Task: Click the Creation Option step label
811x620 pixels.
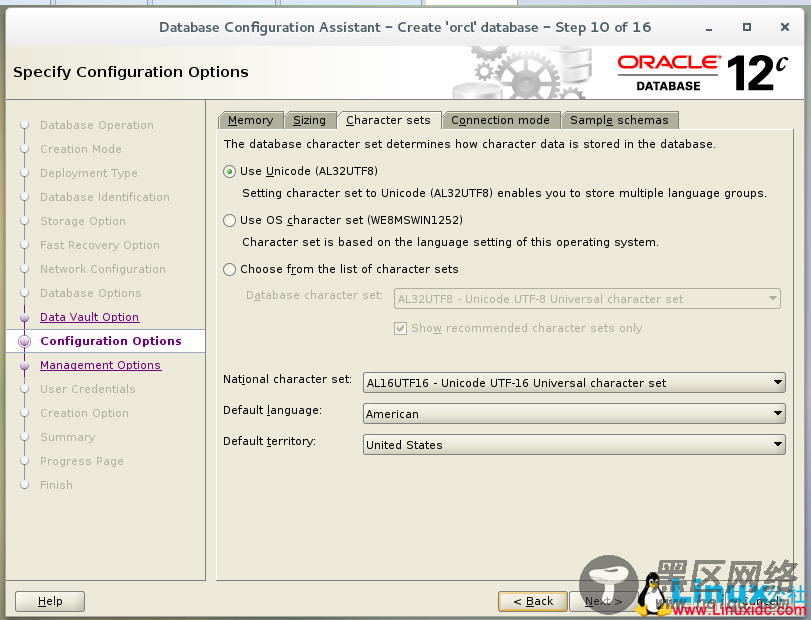Action: [84, 413]
